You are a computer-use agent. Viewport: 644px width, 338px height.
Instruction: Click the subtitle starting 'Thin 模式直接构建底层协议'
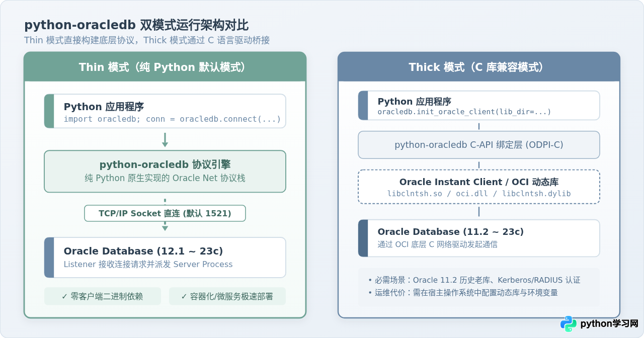(147, 40)
